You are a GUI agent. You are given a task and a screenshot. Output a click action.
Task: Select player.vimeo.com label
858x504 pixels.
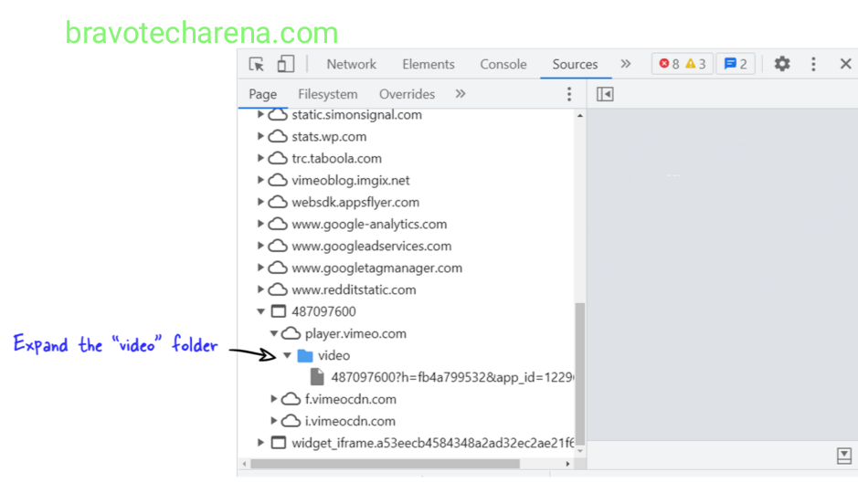355,333
